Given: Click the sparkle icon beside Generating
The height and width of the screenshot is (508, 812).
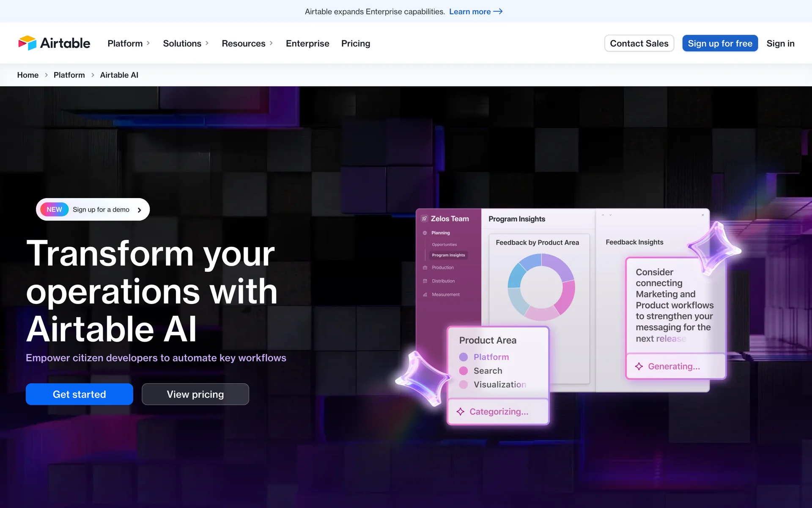Looking at the screenshot, I should (639, 366).
